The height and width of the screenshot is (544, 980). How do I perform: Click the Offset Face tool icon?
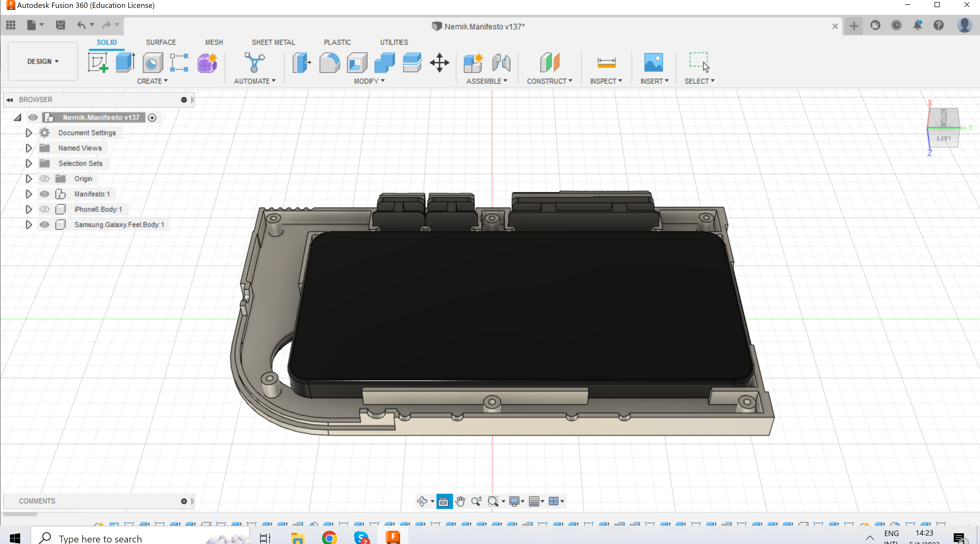point(412,62)
